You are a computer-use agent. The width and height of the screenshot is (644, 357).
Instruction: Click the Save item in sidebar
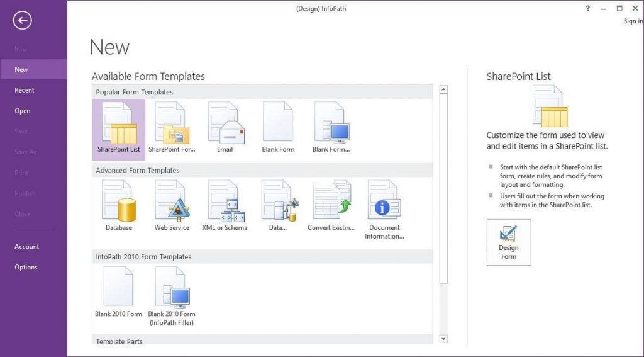click(33, 131)
